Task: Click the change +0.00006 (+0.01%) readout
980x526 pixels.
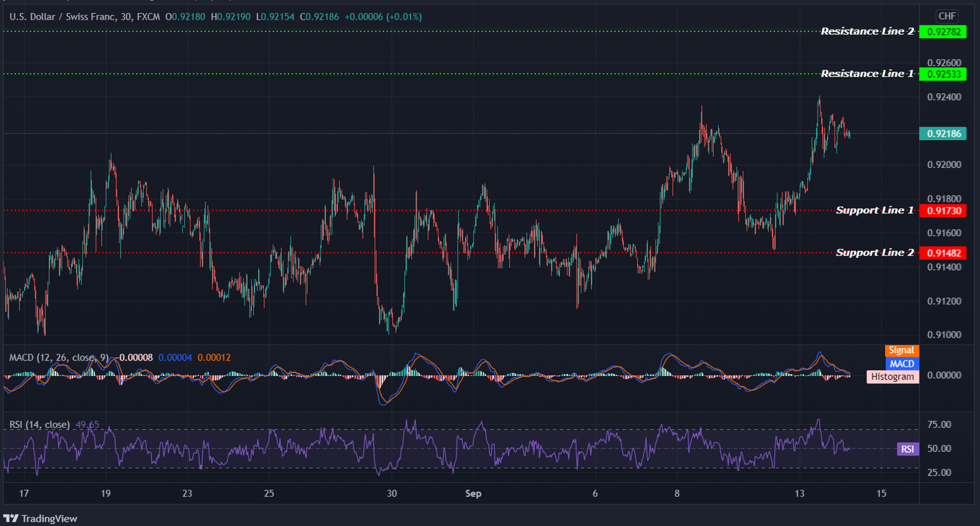Action: point(383,17)
